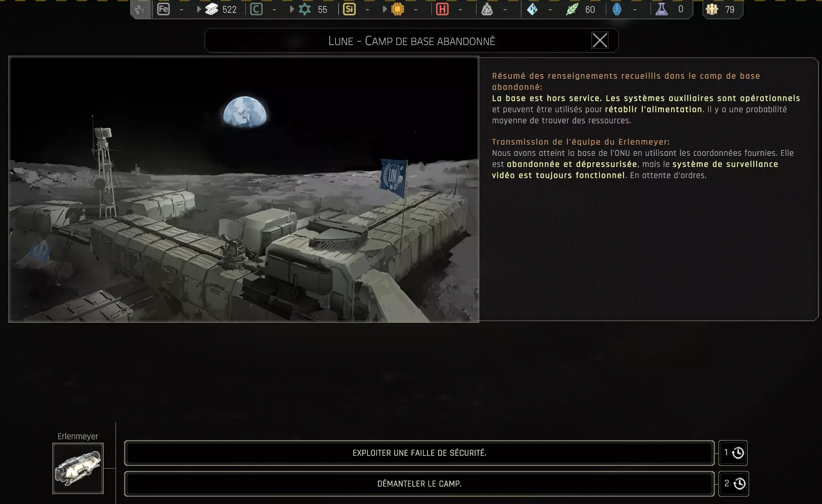This screenshot has height=504, width=822.
Task: Click the green leaf food resource icon
Action: point(572,9)
